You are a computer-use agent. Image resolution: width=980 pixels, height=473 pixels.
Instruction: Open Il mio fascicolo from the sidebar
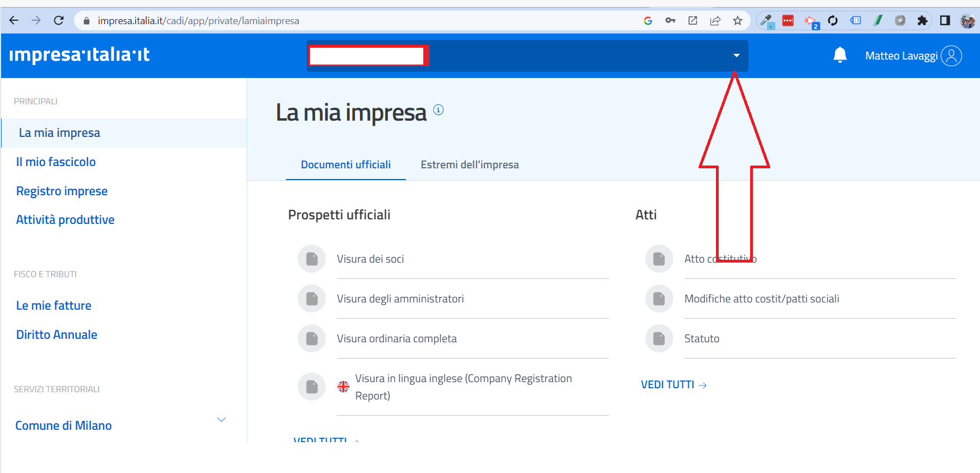[x=56, y=162]
